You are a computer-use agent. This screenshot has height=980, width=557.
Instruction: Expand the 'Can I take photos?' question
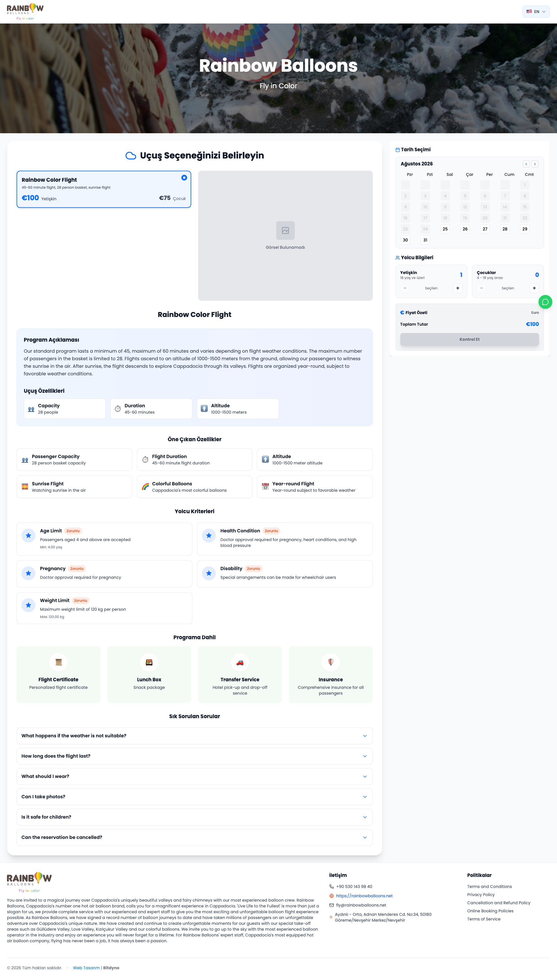[194, 797]
